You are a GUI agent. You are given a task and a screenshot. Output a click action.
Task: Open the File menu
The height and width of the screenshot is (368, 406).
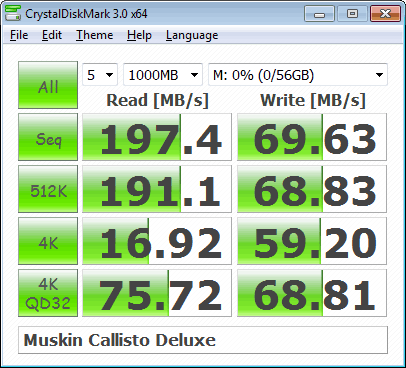[19, 35]
